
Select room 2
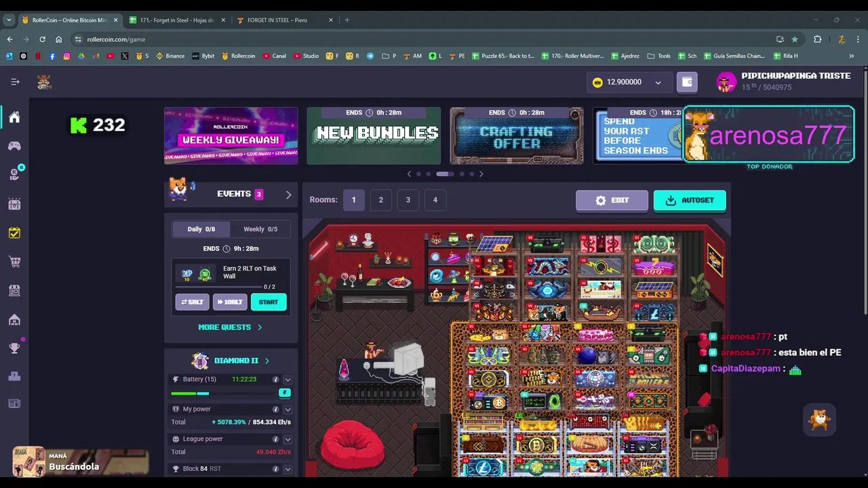point(380,200)
